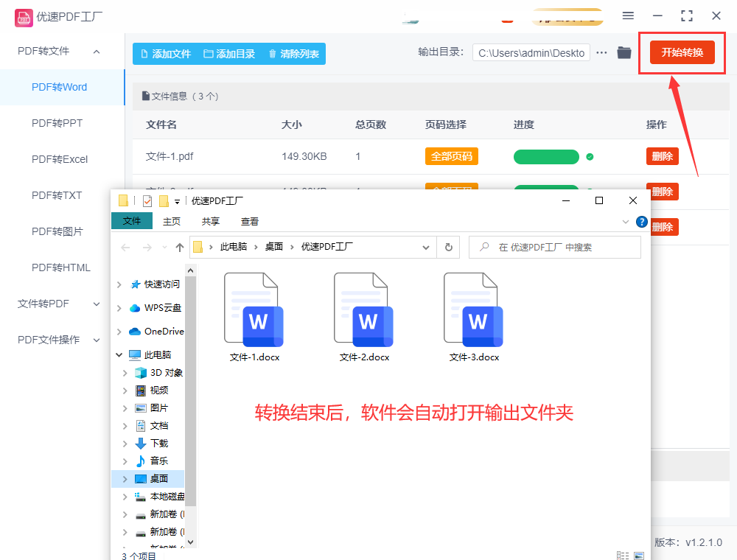Open the address bar history dropdown
737x560 pixels.
[x=426, y=248]
